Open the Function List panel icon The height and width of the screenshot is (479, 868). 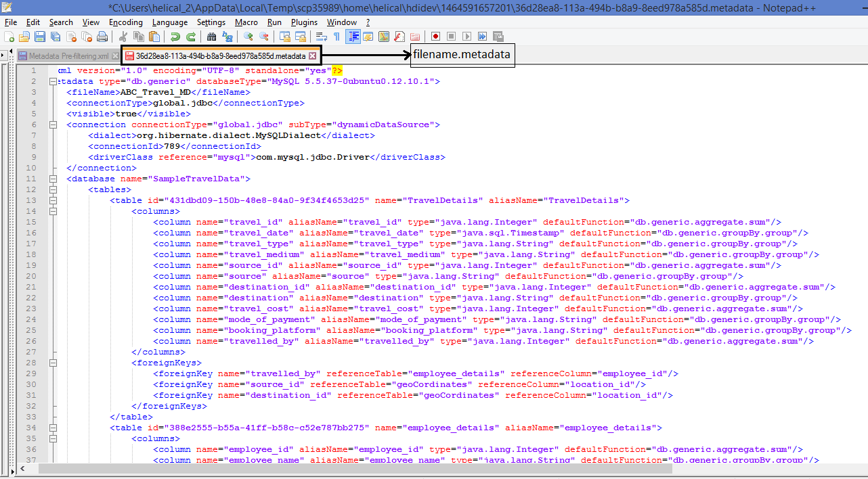(399, 36)
